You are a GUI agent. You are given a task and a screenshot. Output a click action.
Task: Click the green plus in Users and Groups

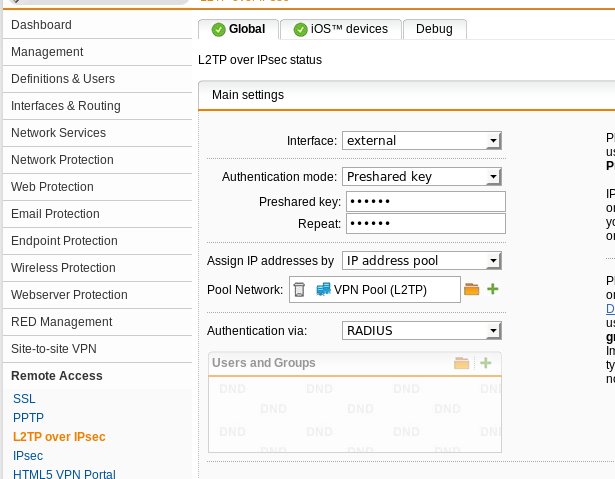click(x=486, y=363)
